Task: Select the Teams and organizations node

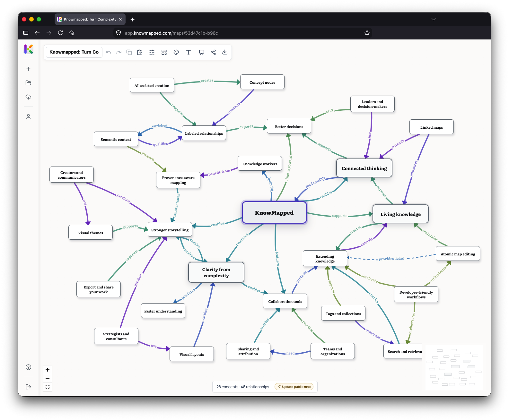Action: (x=333, y=351)
